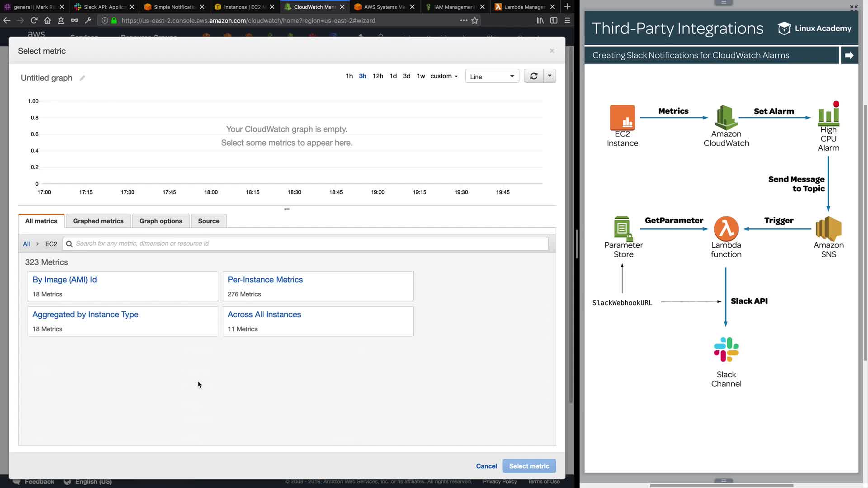Switch to the Graphed metrics tab
This screenshot has height=488, width=868.
pyautogui.click(x=98, y=221)
